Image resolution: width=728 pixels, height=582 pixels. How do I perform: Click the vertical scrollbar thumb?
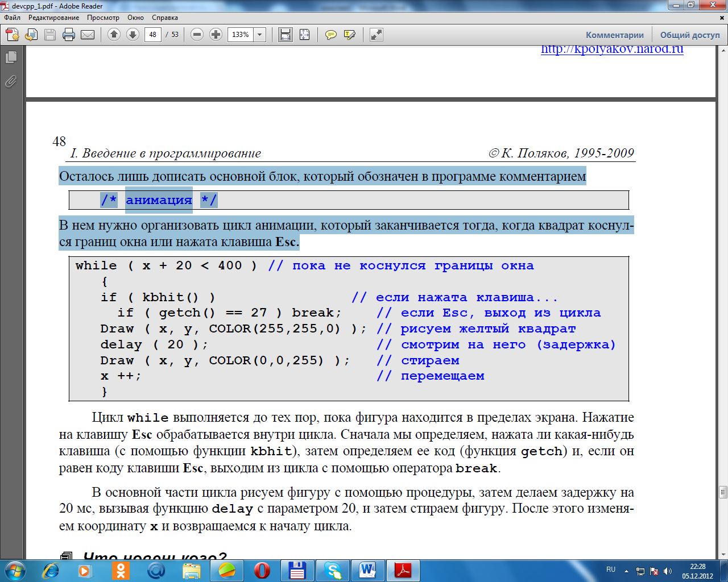(x=723, y=492)
